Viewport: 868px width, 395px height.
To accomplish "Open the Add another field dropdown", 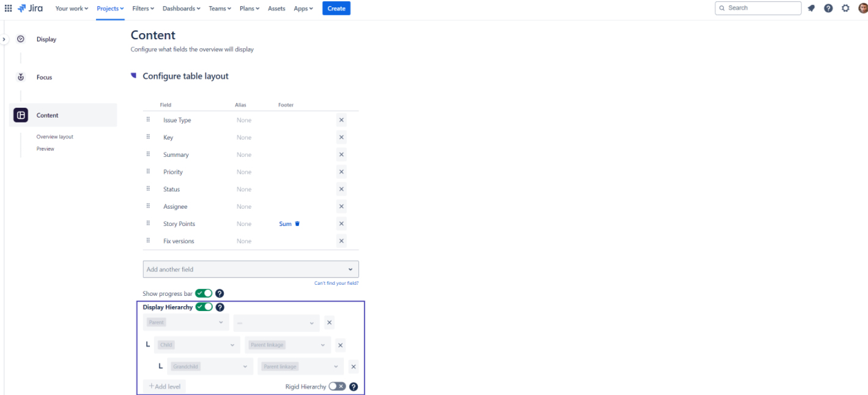I will (250, 269).
